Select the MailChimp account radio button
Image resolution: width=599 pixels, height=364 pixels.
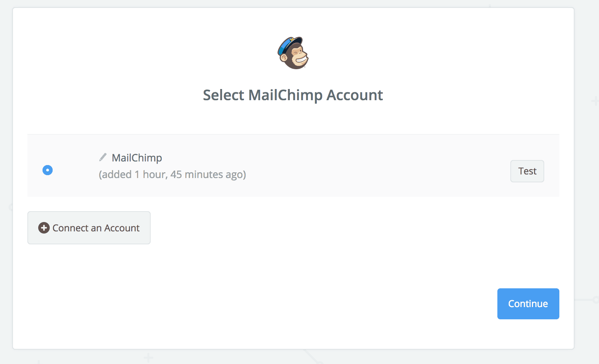[48, 170]
